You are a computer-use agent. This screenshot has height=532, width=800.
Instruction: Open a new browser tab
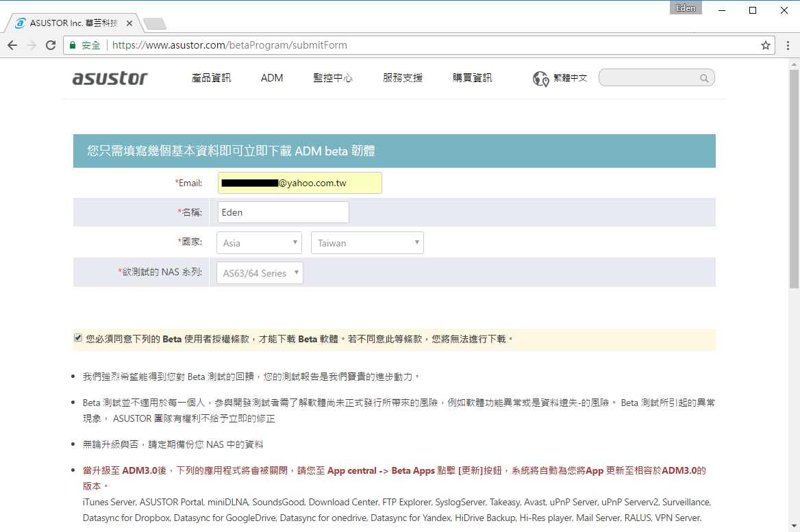[155, 23]
